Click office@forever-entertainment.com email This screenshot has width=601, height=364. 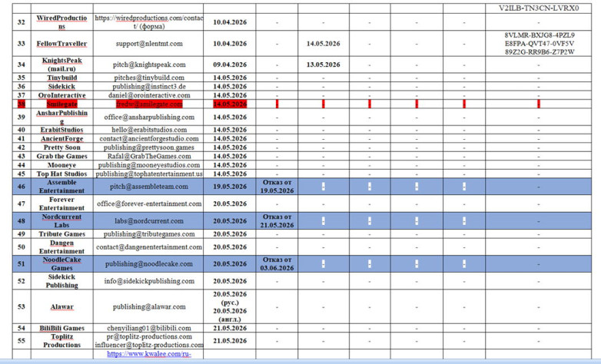(149, 204)
